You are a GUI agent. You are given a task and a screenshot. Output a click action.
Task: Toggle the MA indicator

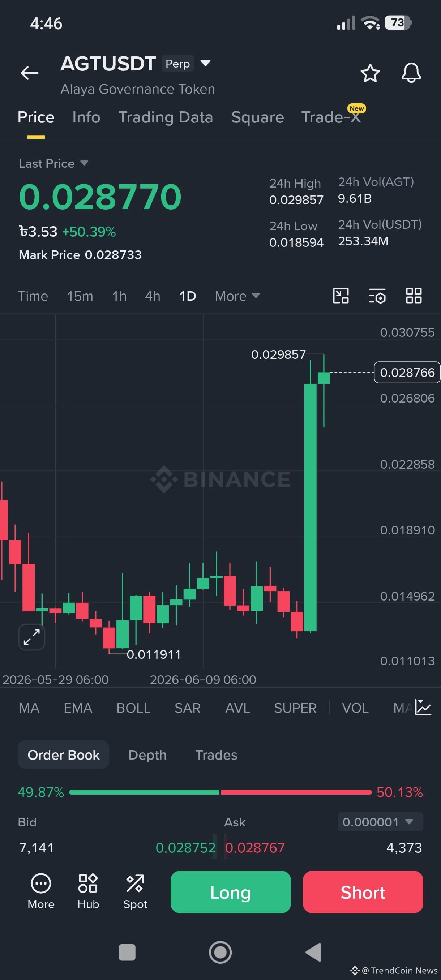29,708
